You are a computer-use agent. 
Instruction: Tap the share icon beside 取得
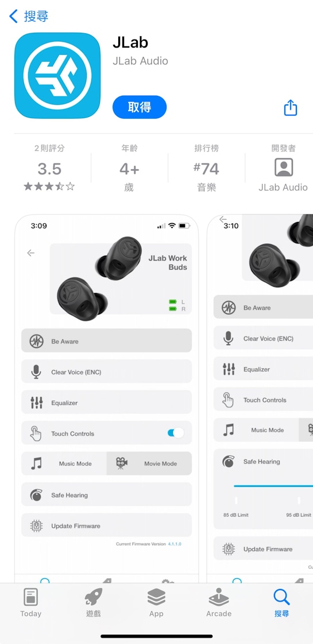[291, 107]
